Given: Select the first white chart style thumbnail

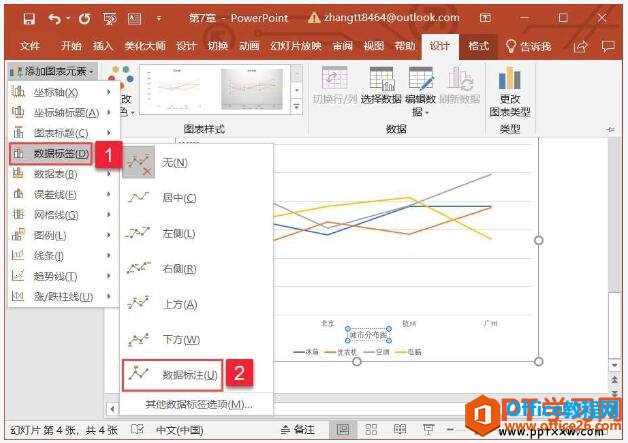Looking at the screenshot, I should click(x=179, y=89).
